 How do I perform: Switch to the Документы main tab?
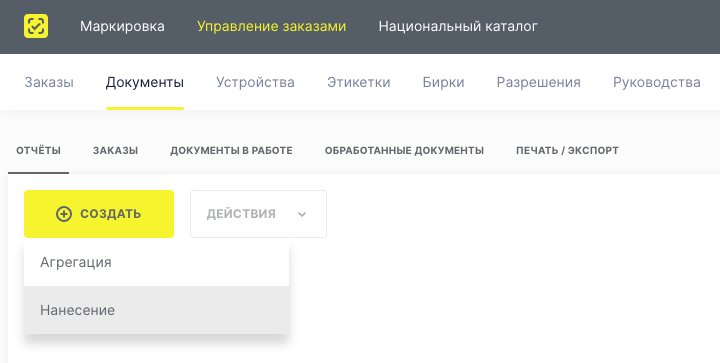click(145, 82)
